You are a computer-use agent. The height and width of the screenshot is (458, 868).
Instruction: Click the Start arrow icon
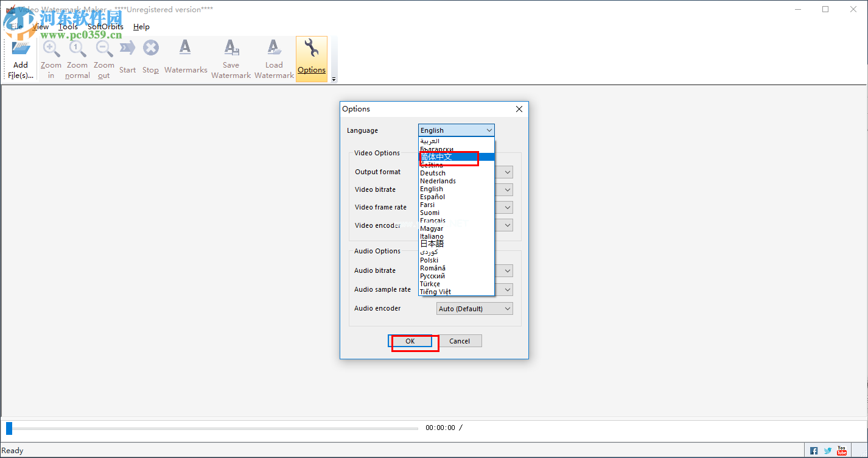point(127,48)
